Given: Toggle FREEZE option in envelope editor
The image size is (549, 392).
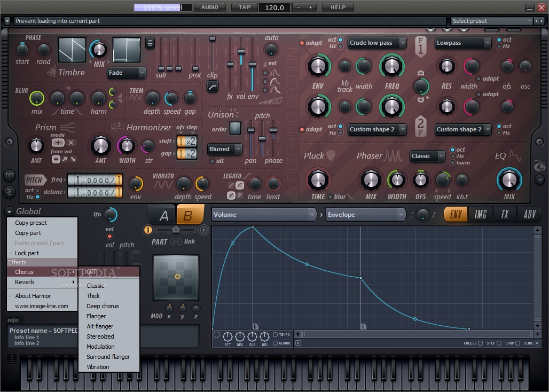Looking at the screenshot, I should pos(481,343).
